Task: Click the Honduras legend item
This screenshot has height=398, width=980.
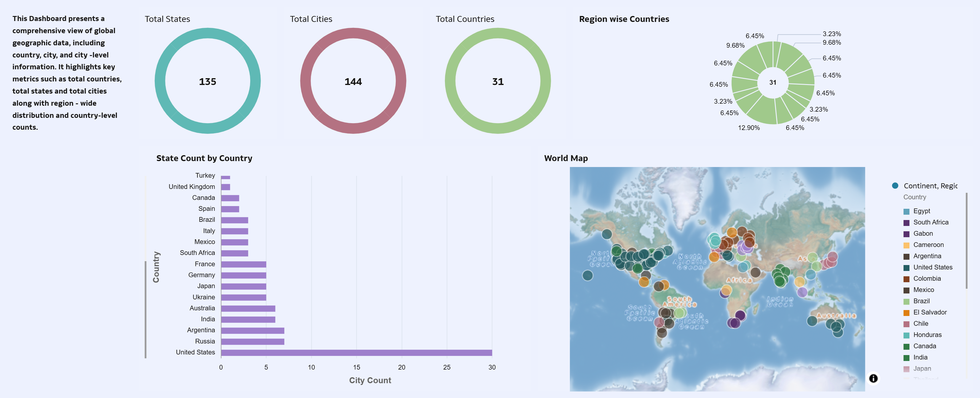Action: coord(927,335)
